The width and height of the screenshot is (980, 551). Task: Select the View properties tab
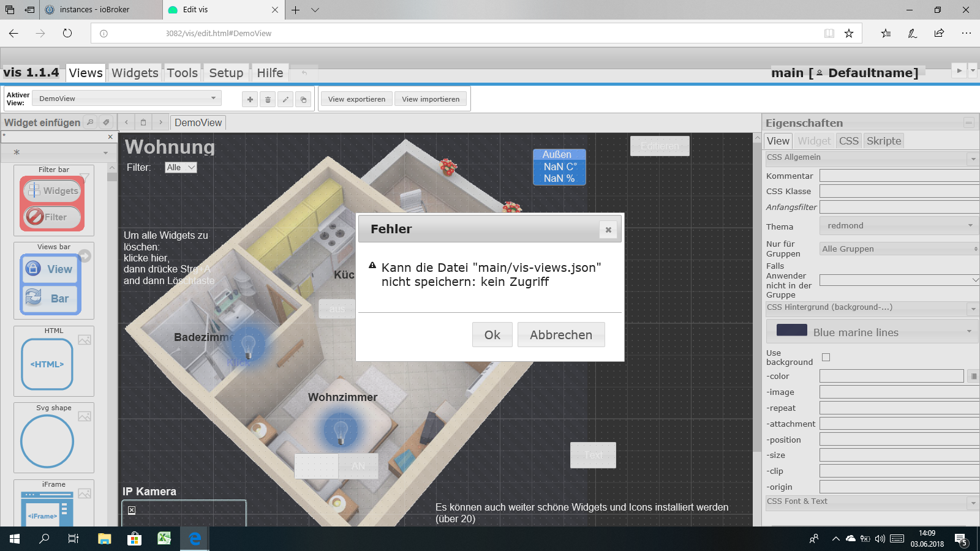(778, 141)
